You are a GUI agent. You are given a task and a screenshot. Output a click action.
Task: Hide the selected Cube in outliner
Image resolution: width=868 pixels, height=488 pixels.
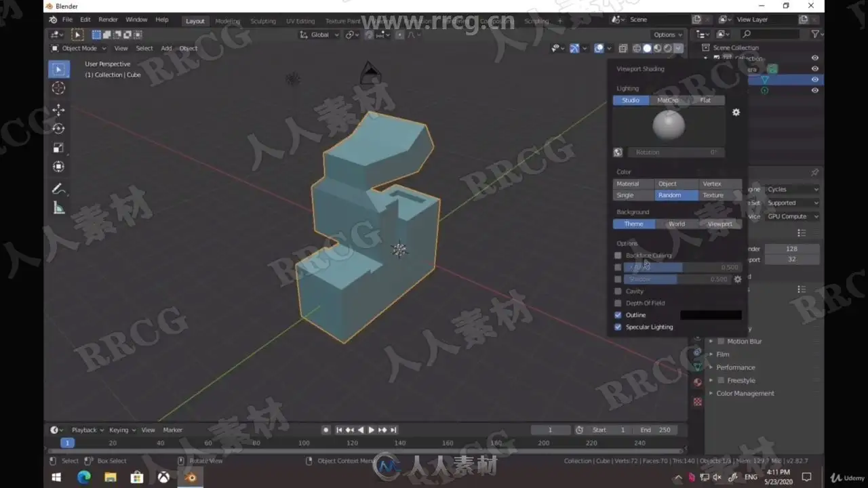[814, 79]
